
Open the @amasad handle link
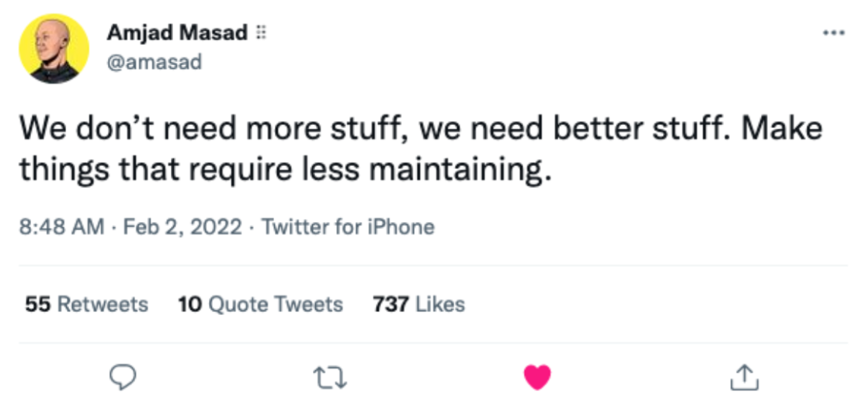pos(154,61)
